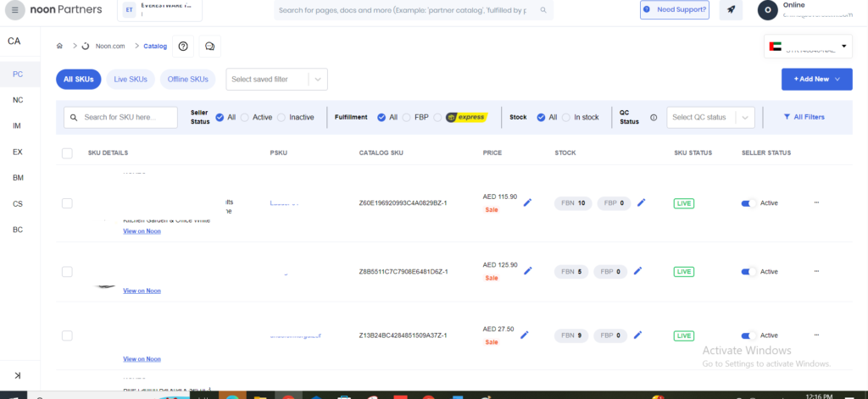Open the chat bubble icon beside Catalog
868x399 pixels.
(x=210, y=46)
